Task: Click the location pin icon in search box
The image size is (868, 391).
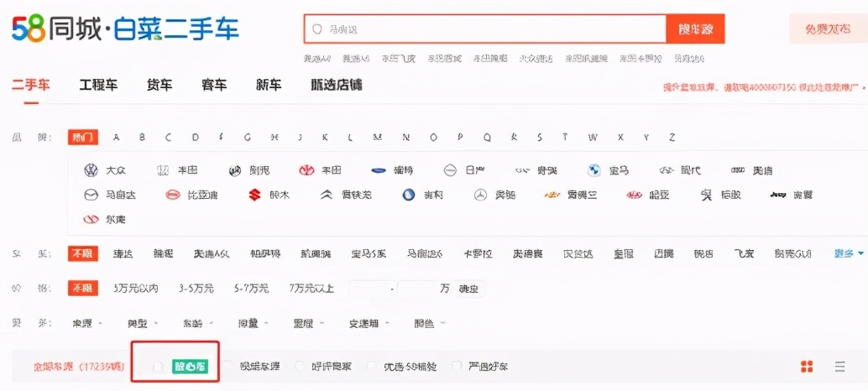Action: 317,29
